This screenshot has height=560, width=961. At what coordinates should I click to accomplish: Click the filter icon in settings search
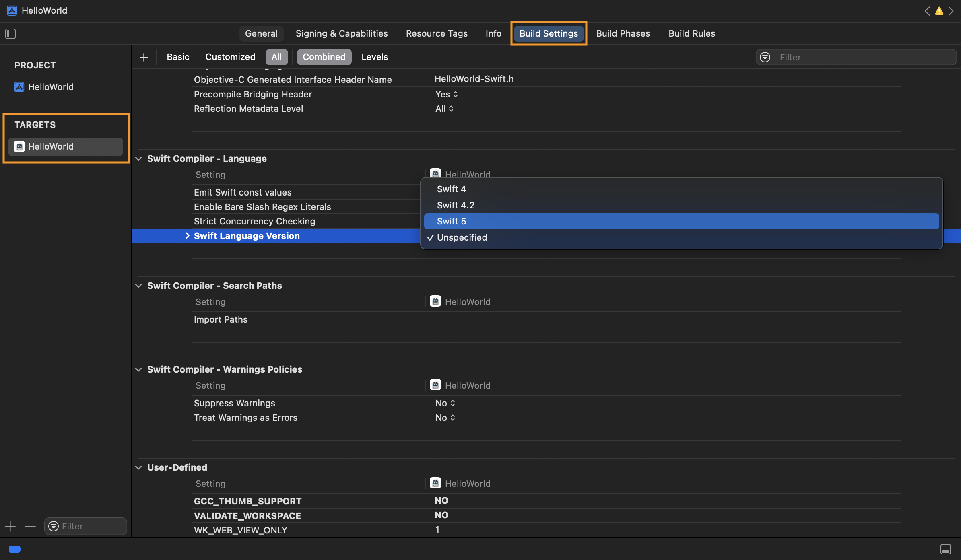pyautogui.click(x=765, y=57)
